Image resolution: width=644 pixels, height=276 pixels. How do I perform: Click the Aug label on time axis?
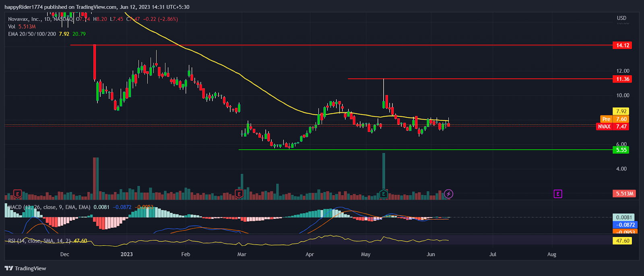click(x=552, y=254)
